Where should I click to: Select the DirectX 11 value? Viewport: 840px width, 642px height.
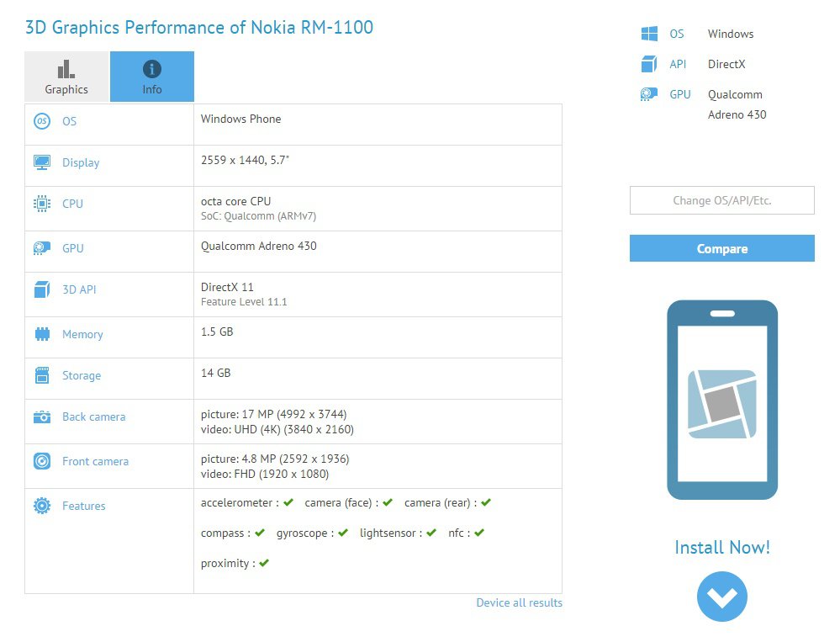pos(227,287)
